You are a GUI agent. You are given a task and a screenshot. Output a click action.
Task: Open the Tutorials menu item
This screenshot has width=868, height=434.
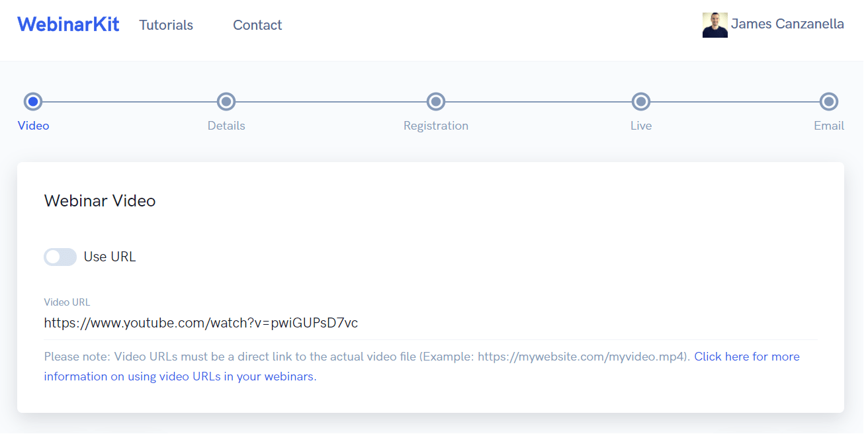pos(166,25)
